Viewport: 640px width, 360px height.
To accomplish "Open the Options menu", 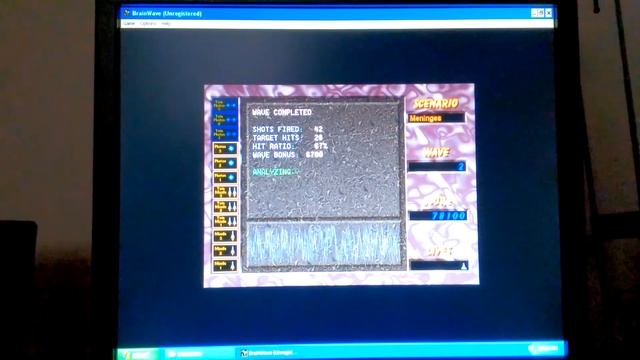I will (148, 24).
